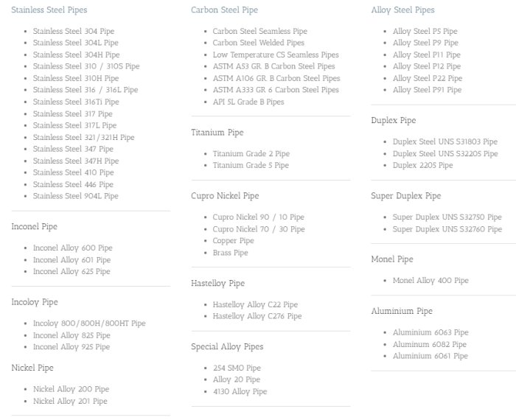Screen dimensions: 516x420
Task: Select Stainless Steel 904L Pipe link
Action: (75, 196)
